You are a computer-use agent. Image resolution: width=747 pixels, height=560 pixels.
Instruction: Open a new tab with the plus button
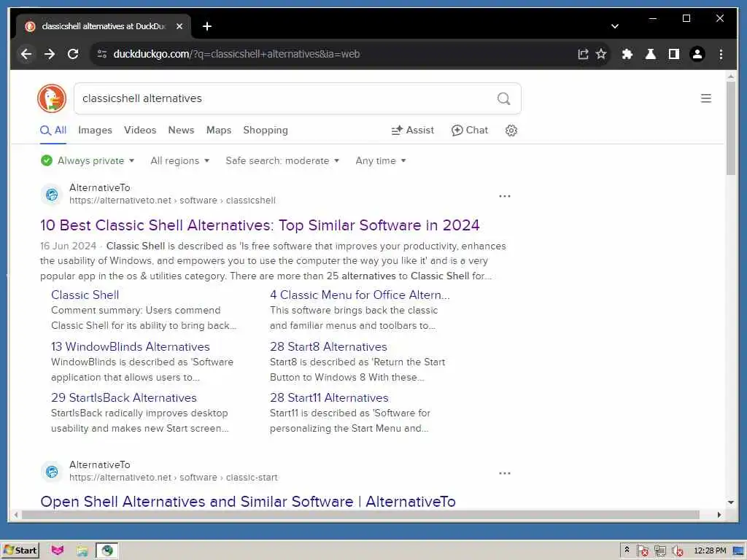pyautogui.click(x=206, y=26)
